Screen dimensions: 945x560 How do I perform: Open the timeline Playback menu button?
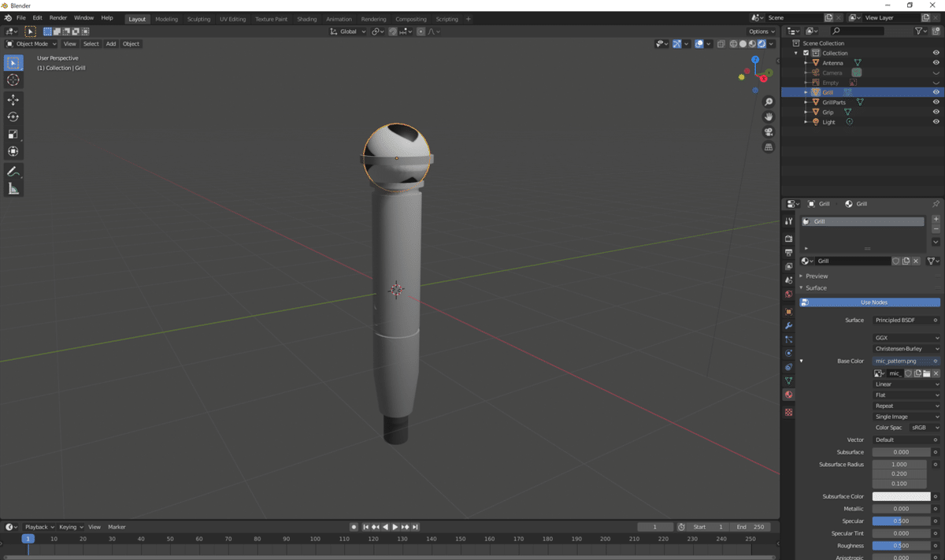[39, 527]
